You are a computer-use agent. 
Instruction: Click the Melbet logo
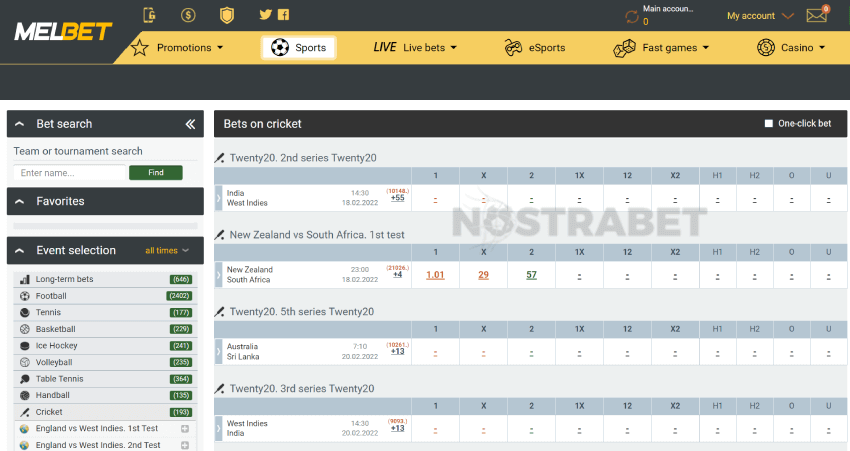(63, 31)
